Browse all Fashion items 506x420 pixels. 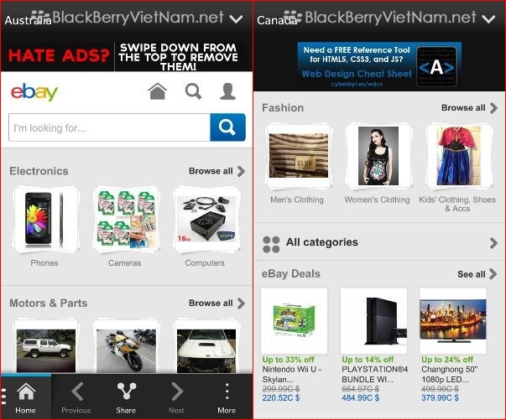pyautogui.click(x=469, y=108)
